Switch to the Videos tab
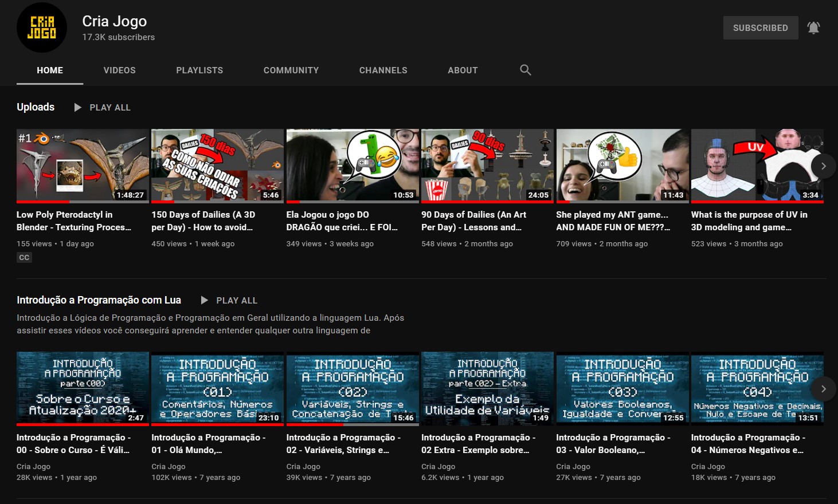Image resolution: width=838 pixels, height=504 pixels. [119, 70]
